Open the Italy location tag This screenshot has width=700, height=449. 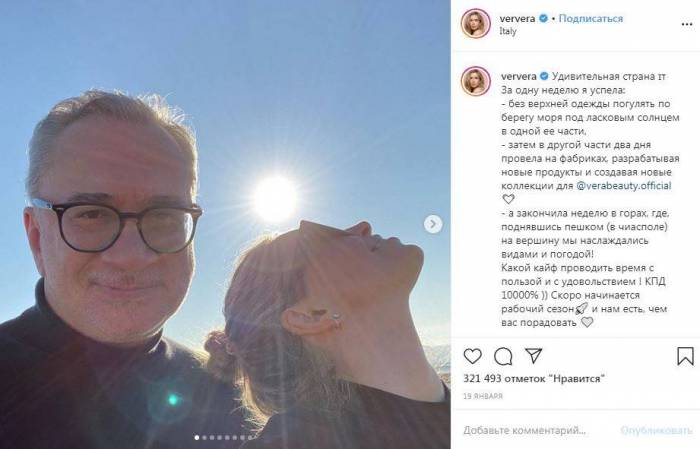tap(508, 31)
